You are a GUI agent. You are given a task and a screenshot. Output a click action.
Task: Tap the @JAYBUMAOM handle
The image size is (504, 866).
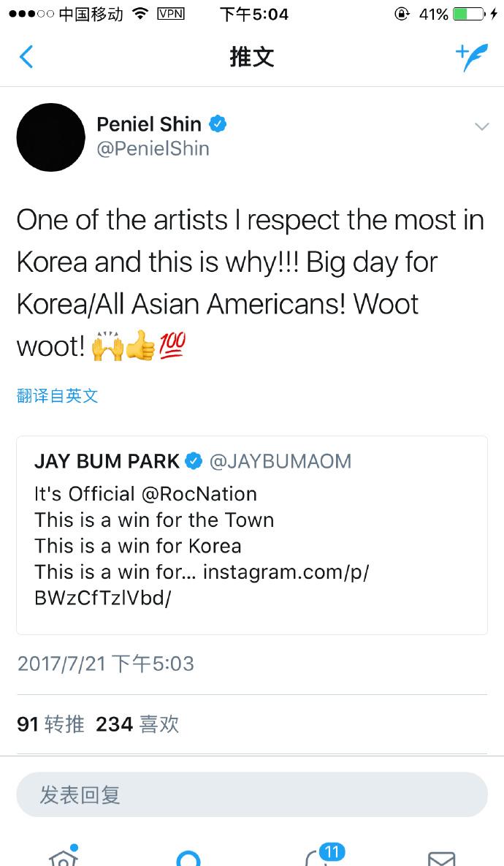click(x=280, y=461)
